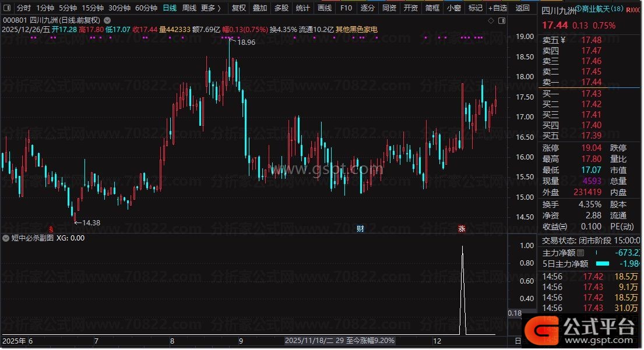Image resolution: width=644 pixels, height=350 pixels.
Task: Add stock via +自选 button
Action: pyautogui.click(x=497, y=8)
